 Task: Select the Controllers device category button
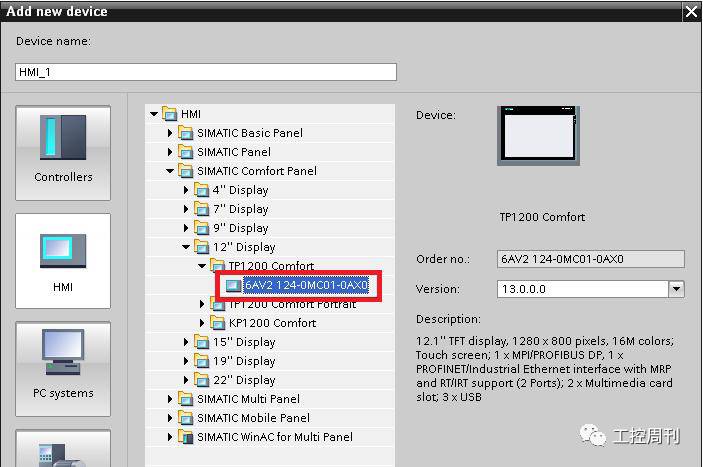pos(63,149)
